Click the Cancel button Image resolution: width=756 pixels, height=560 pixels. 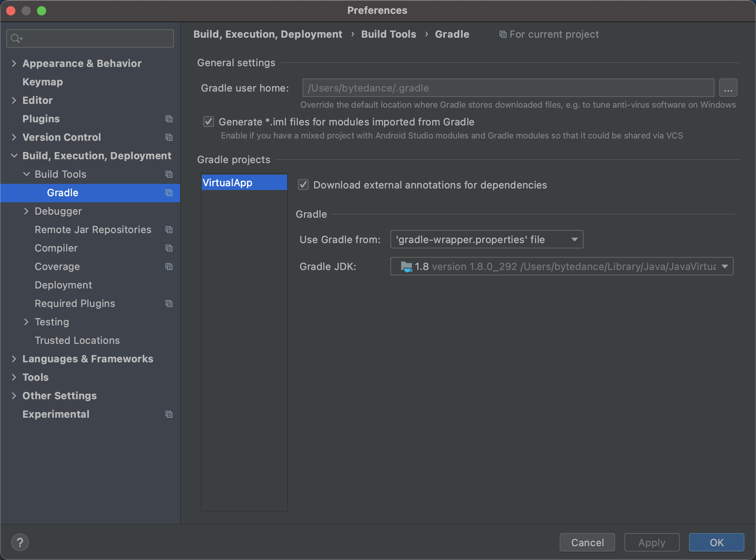pyautogui.click(x=587, y=543)
